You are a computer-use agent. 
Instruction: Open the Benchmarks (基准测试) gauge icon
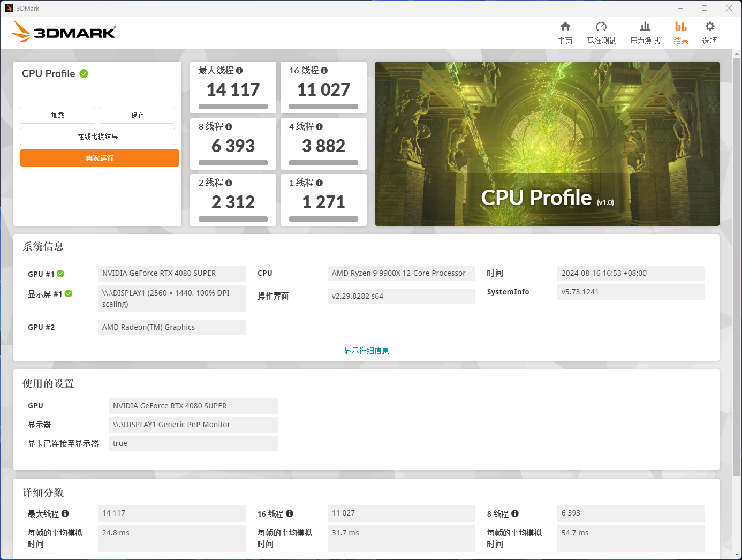(x=601, y=27)
